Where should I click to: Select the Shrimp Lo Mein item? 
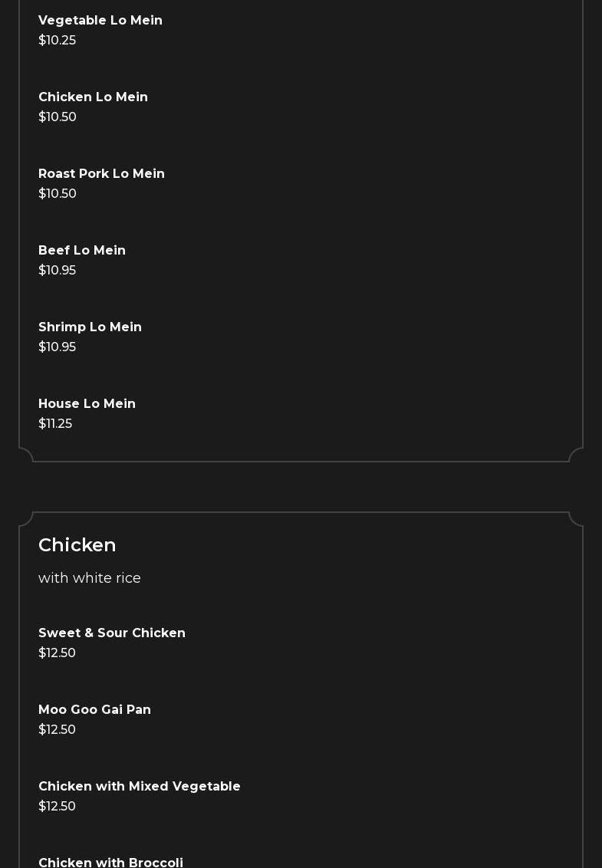point(90,327)
